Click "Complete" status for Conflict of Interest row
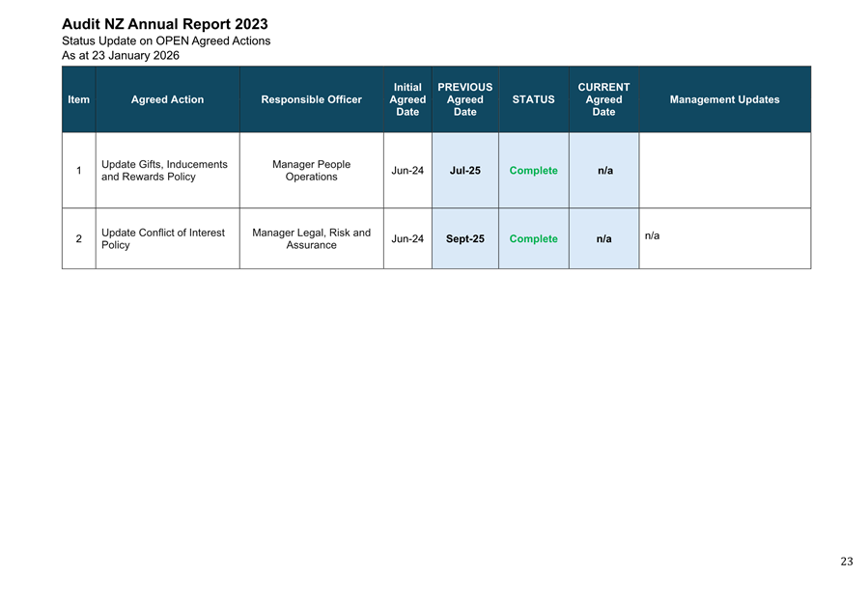Screen dimensions: 868x604 [533, 238]
